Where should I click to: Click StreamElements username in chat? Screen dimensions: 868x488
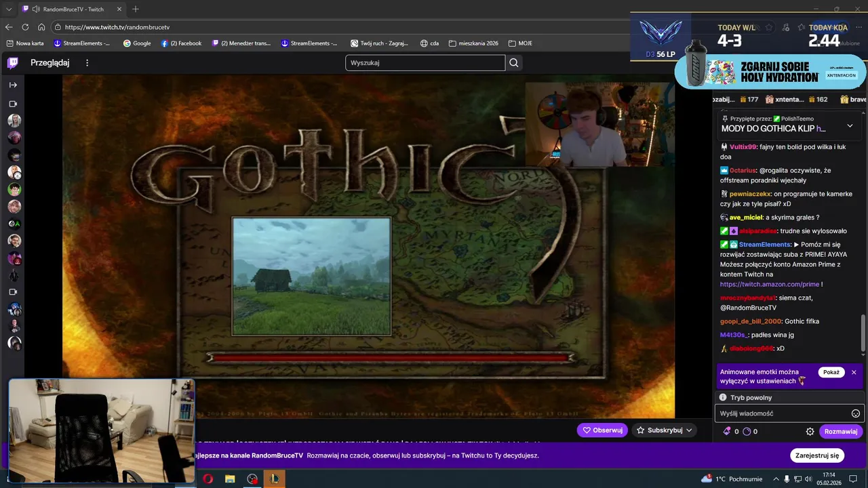(x=765, y=245)
